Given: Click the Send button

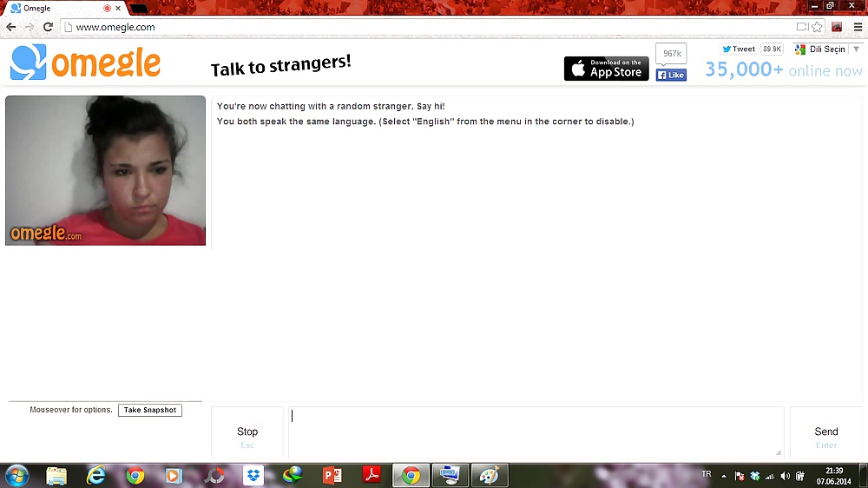Looking at the screenshot, I should pos(826,432).
